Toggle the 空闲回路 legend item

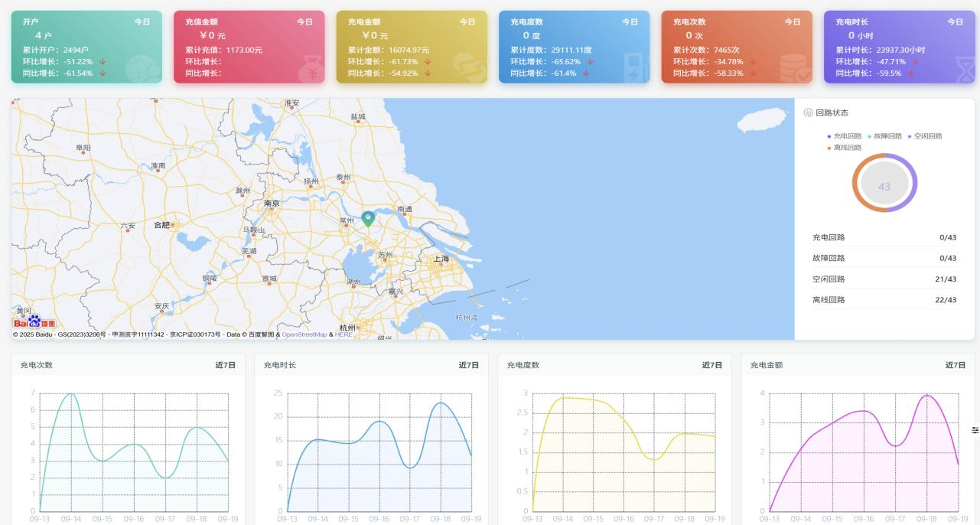click(x=927, y=136)
